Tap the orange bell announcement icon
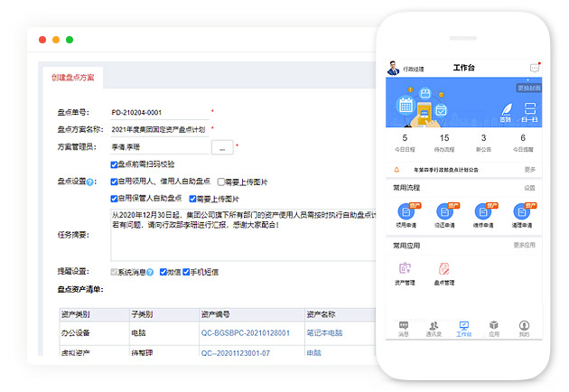569x392 pixels. (396, 170)
